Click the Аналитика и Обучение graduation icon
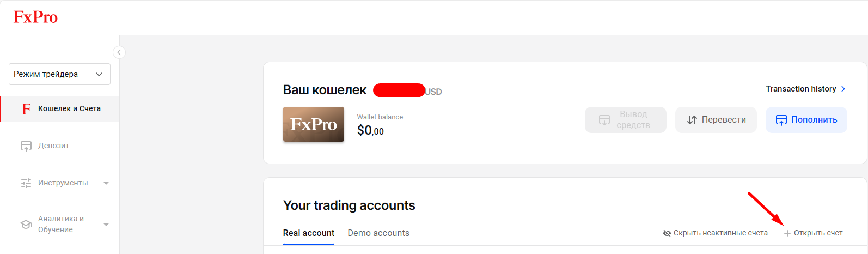868x254 pixels. click(26, 224)
